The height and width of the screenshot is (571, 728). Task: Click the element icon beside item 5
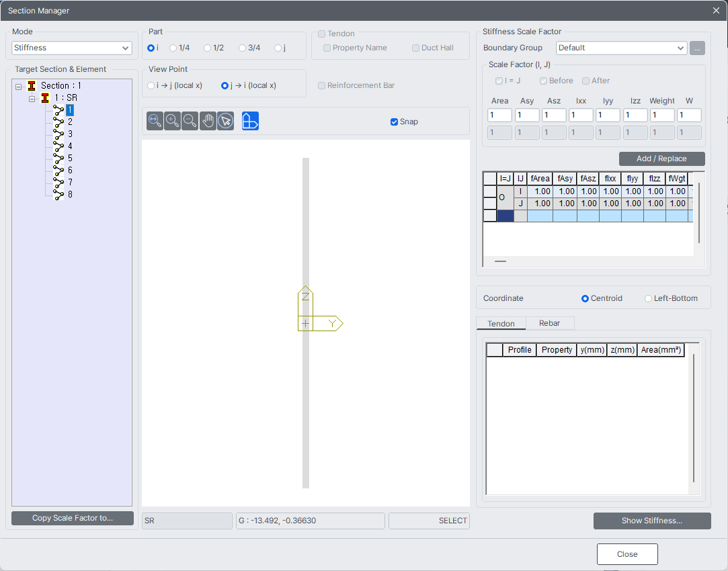click(x=58, y=158)
